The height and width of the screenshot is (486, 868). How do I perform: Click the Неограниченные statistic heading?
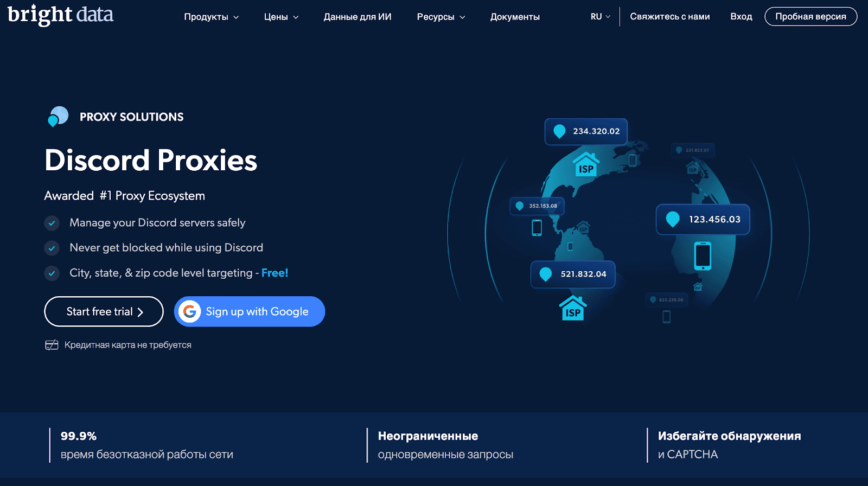(428, 436)
